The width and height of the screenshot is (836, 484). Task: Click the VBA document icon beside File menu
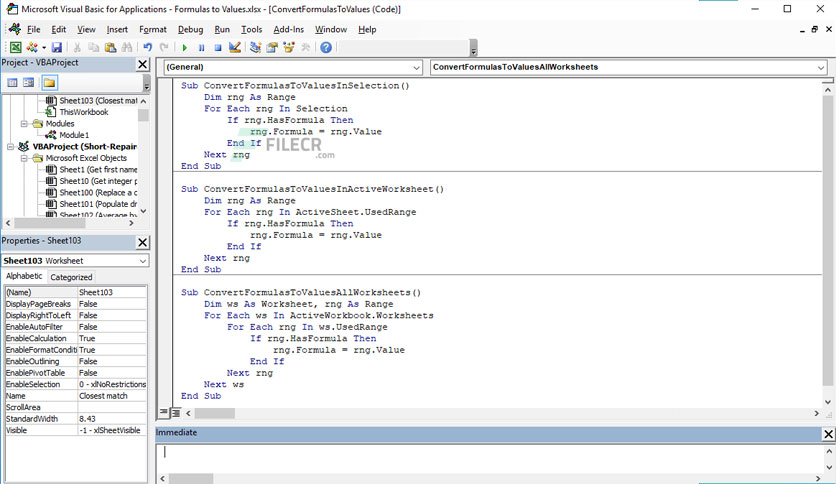coord(15,29)
